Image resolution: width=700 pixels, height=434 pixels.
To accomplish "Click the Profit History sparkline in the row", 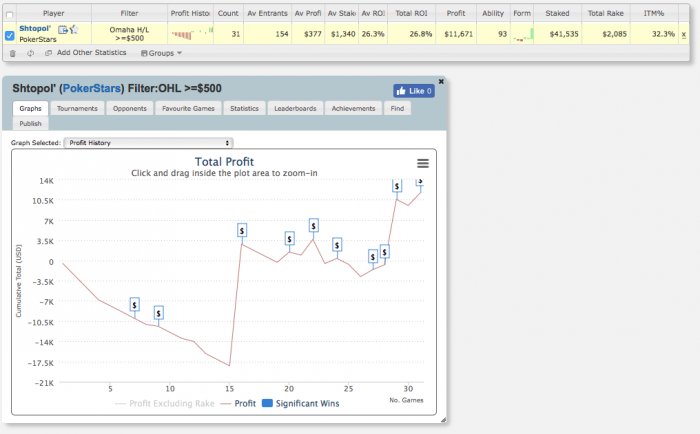I will [191, 33].
